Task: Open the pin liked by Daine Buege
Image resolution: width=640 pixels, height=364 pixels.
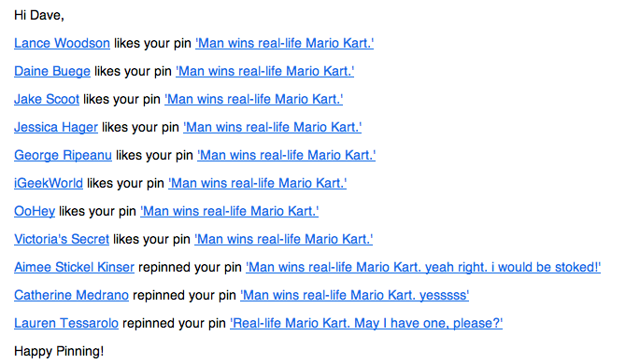Action: [x=265, y=71]
